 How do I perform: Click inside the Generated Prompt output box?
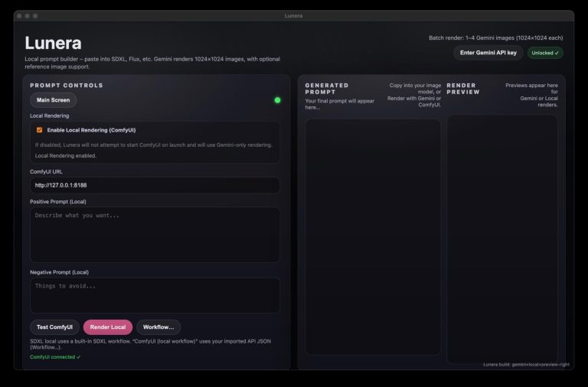click(x=373, y=236)
